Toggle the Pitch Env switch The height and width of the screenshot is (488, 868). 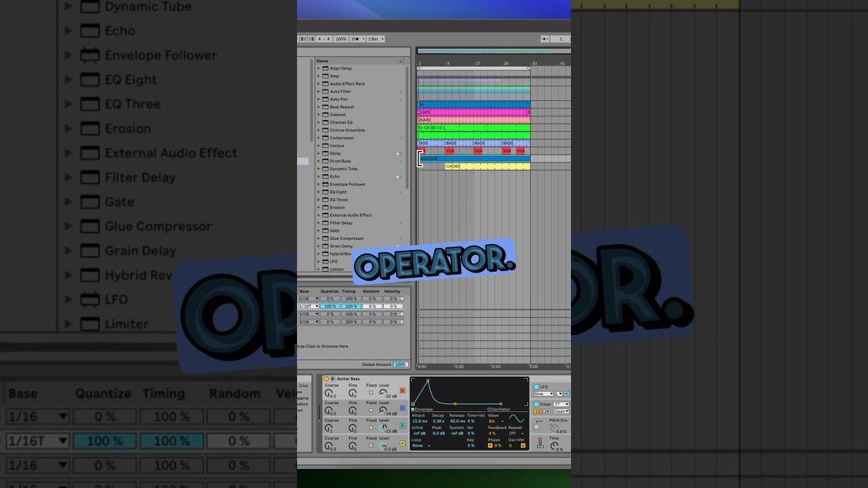pos(536,427)
